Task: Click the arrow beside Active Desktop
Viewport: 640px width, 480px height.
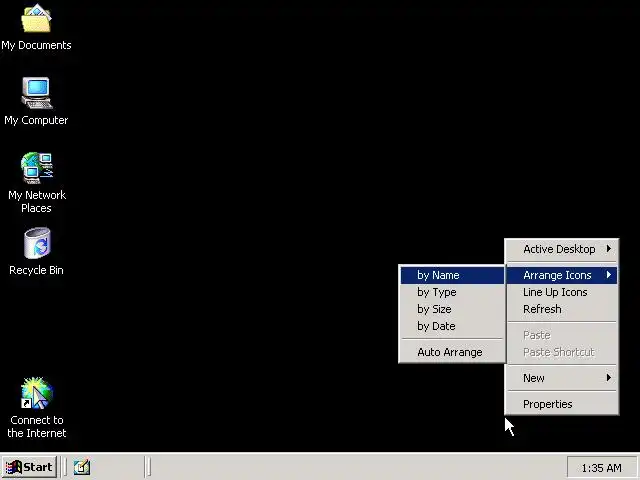Action: [609, 249]
